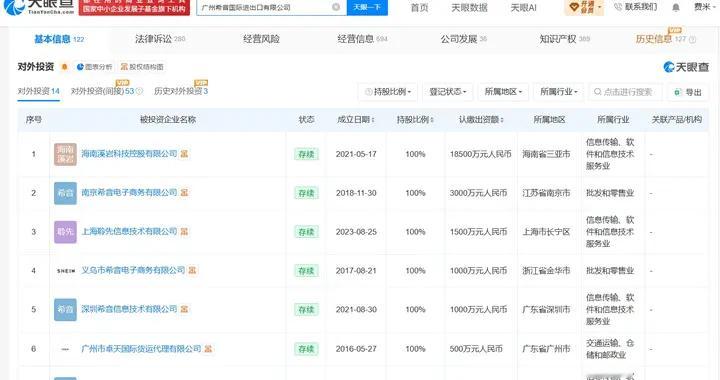Screen dimensions: 720x380
Task: Open the 基本信息 tab
Action: click(59, 39)
